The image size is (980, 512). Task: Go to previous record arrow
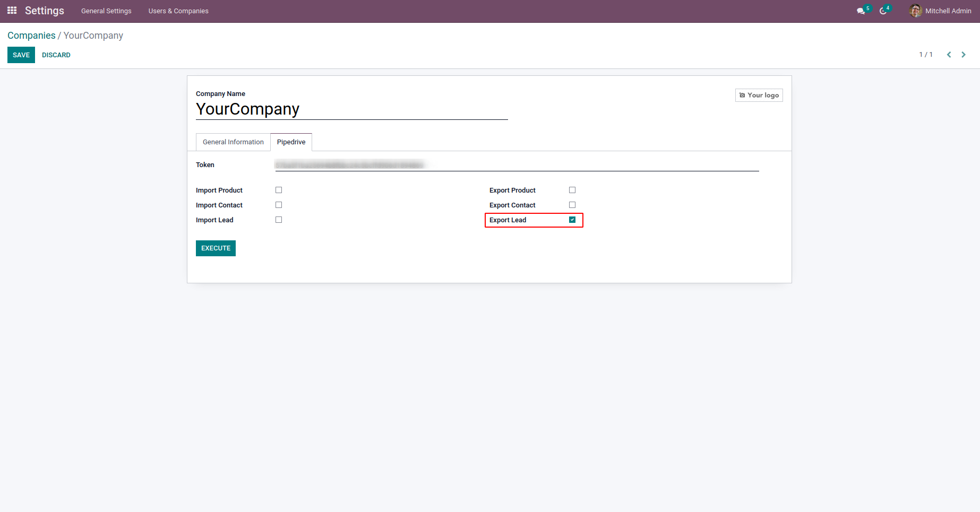tap(949, 55)
